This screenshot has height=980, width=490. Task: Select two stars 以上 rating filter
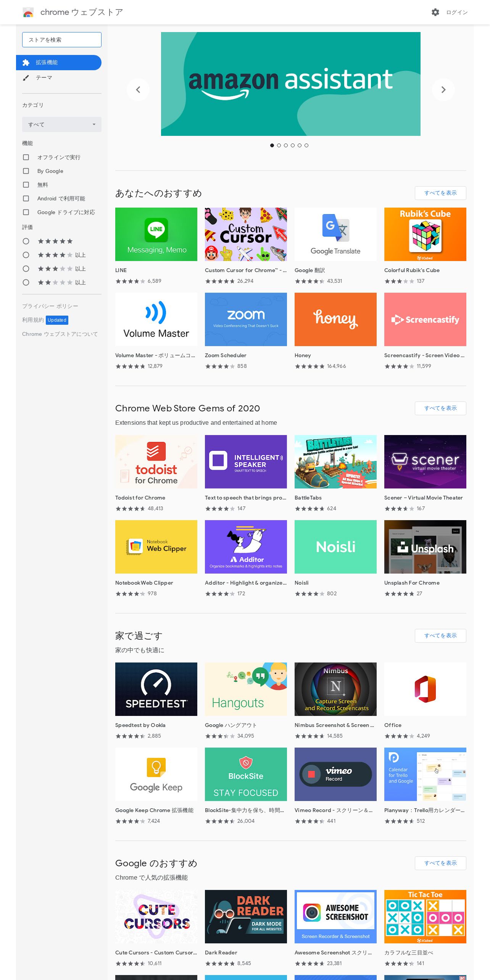26,282
